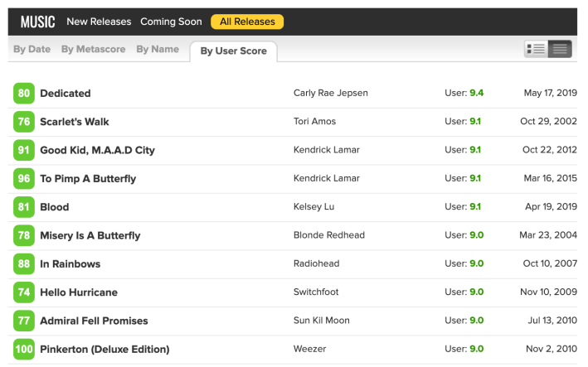This screenshot has width=588, height=367.
Task: Select the All Releases filter
Action: 247,22
